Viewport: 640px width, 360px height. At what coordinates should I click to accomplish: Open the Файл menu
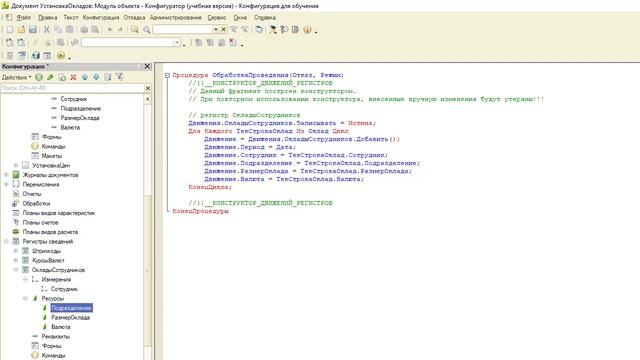(24, 18)
